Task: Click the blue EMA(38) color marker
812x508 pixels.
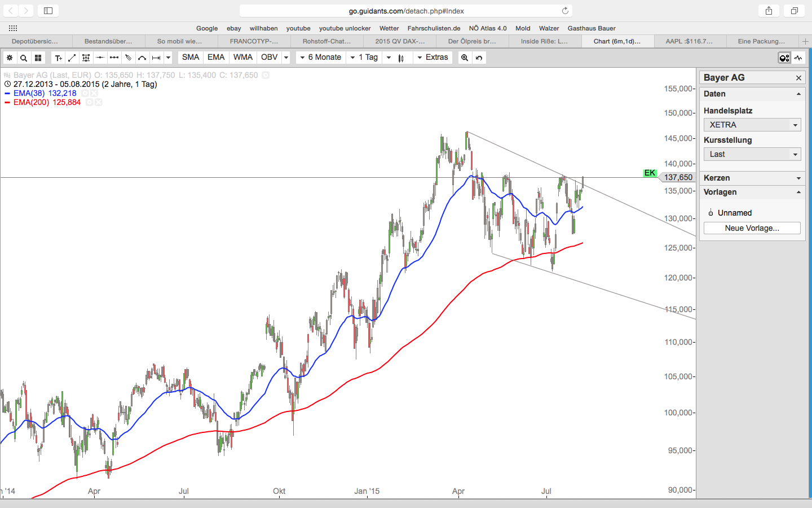Action: tap(7, 93)
